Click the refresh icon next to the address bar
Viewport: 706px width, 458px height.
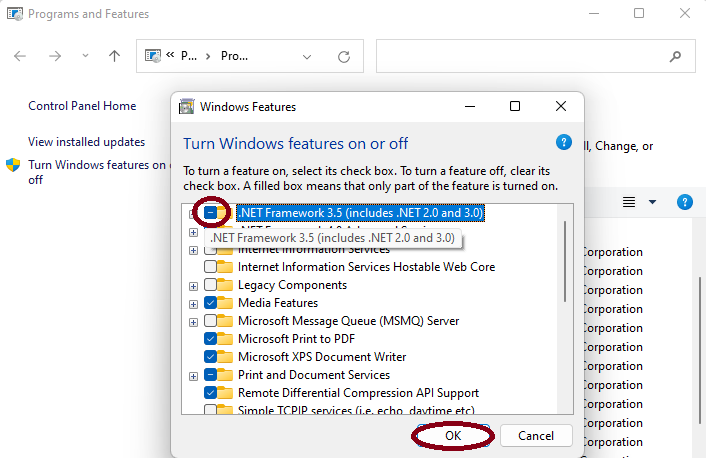pos(344,57)
